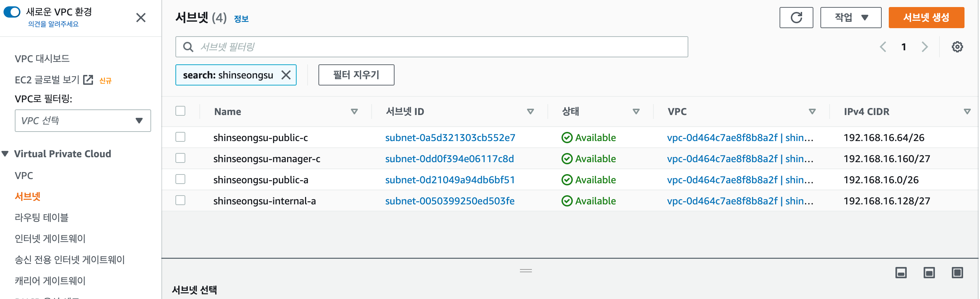Open table preferences gear icon

tap(957, 47)
